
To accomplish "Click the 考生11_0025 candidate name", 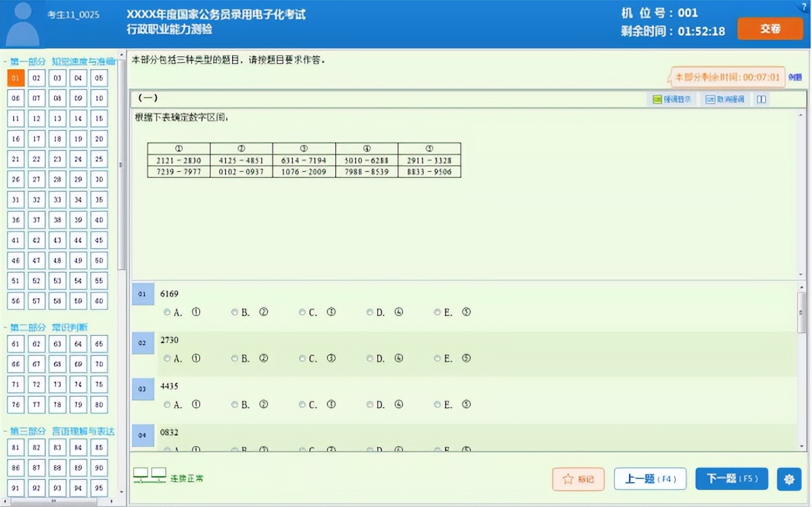I will point(73,15).
